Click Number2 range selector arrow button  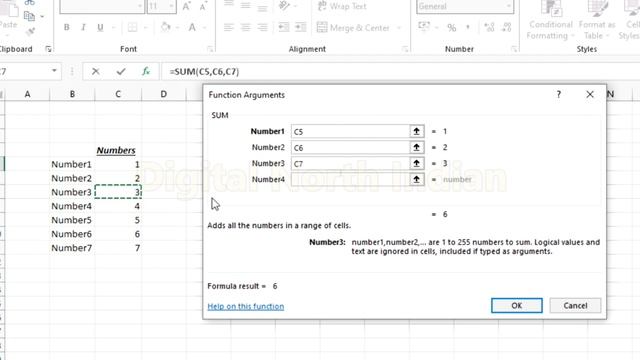tap(416, 147)
